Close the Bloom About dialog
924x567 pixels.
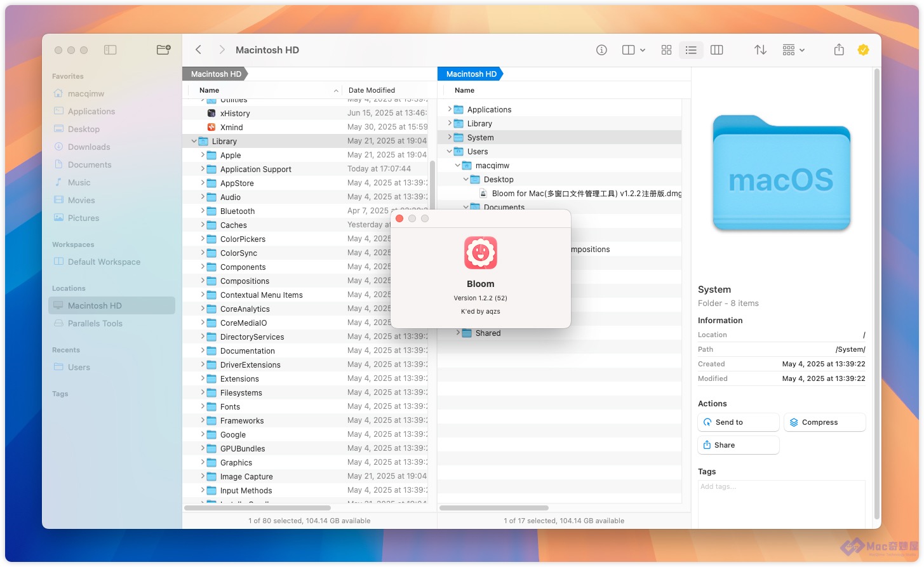tap(399, 218)
